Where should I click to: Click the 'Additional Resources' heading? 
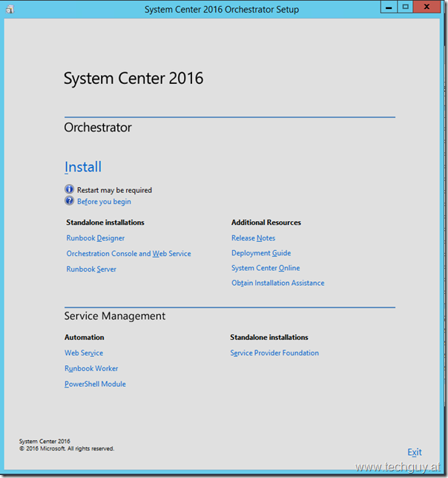[x=266, y=223]
